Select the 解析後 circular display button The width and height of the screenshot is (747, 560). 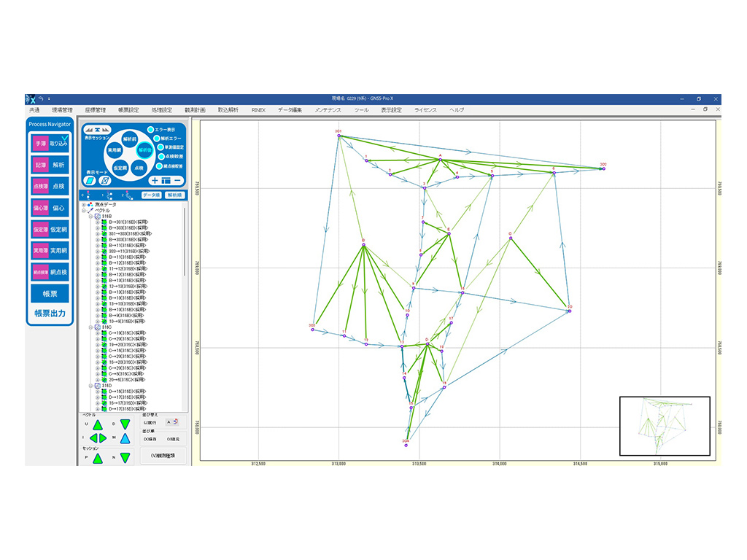(x=144, y=150)
